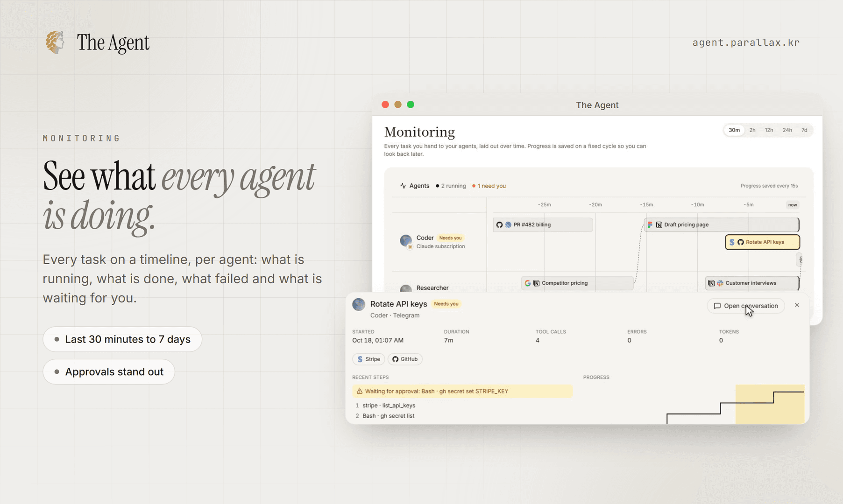Click the Researcher agent avatar
Screen dimensions: 843x504
[406, 289]
